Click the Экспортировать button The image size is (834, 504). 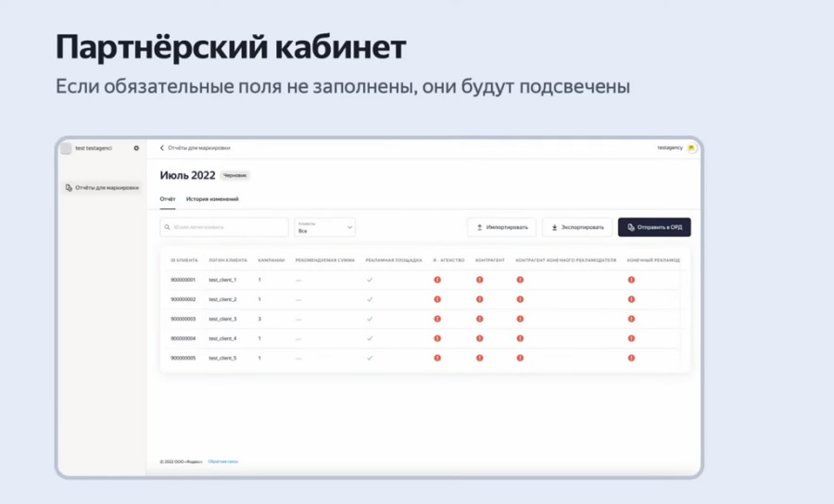pyautogui.click(x=577, y=228)
